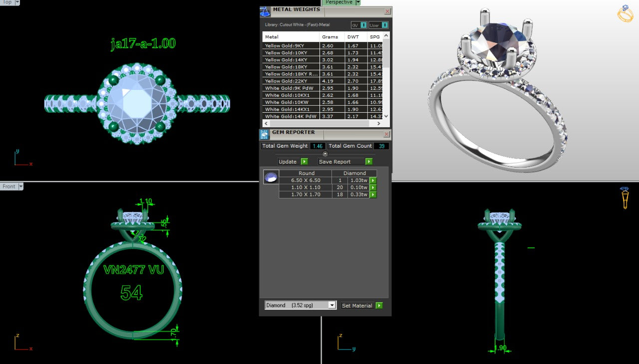The width and height of the screenshot is (639, 364).
Task: Click green arrow beside Save Report
Action: 369,162
